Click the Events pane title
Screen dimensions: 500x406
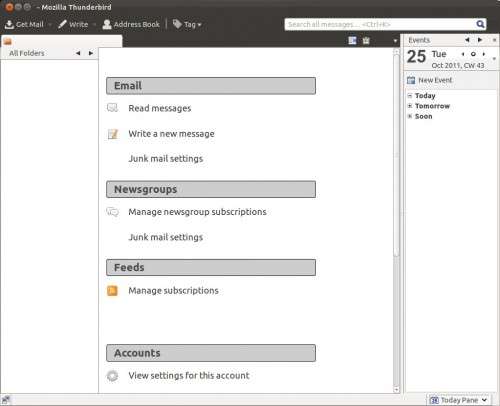[x=419, y=40]
